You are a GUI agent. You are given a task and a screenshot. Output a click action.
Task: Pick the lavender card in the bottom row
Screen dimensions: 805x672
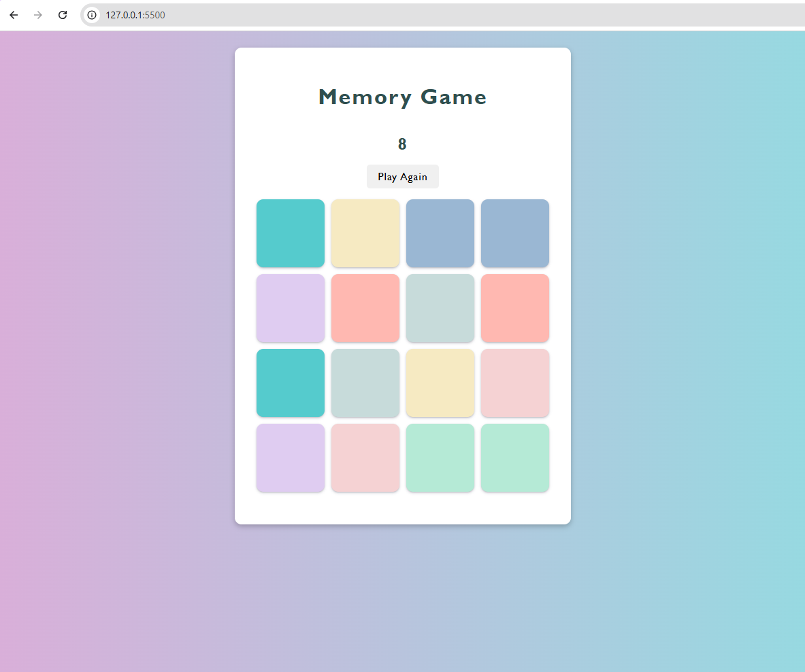click(291, 458)
